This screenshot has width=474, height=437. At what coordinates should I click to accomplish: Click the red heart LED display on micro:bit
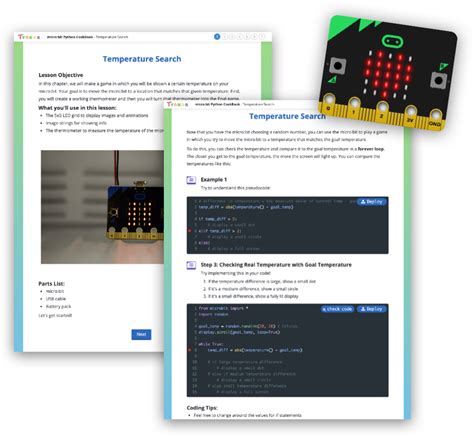pos(388,74)
